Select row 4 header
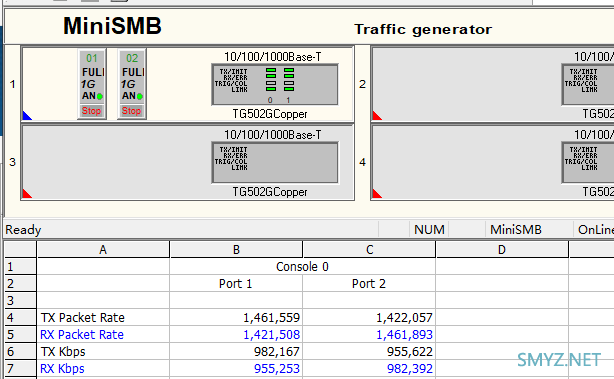The height and width of the screenshot is (379, 614). pyautogui.click(x=20, y=317)
